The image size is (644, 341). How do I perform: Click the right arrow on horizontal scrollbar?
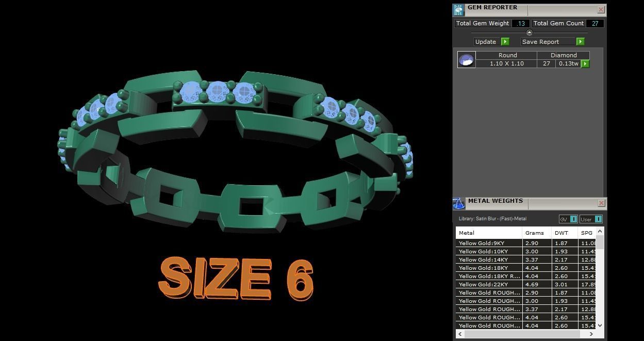pyautogui.click(x=591, y=334)
